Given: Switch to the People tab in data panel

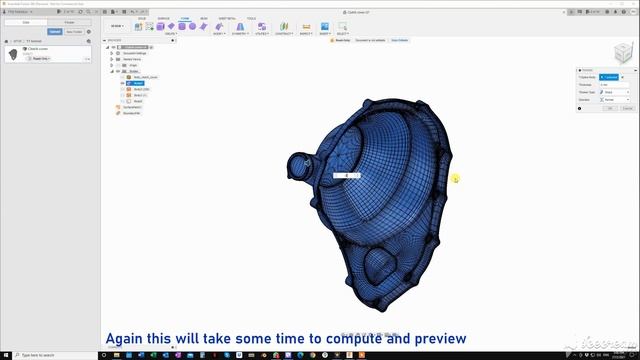Looking at the screenshot, I should [x=69, y=22].
